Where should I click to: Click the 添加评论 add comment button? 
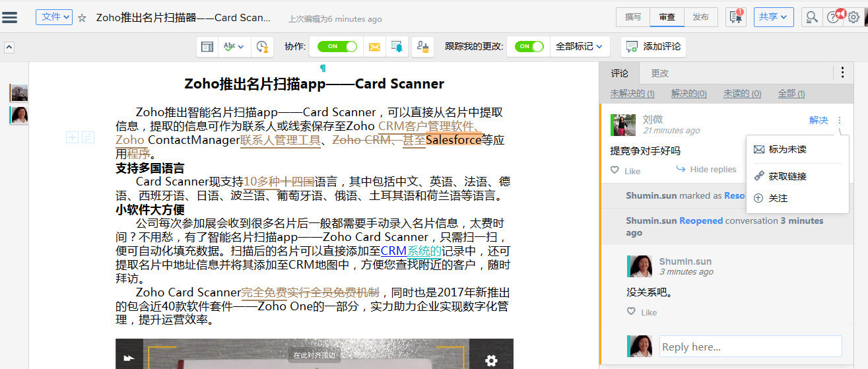653,47
